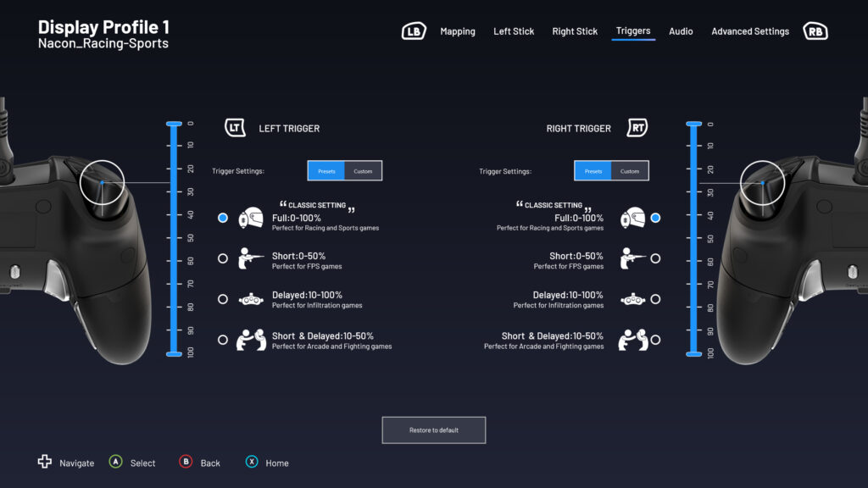Click the LB bumper icon
This screenshot has height=488, width=868.
coord(413,31)
